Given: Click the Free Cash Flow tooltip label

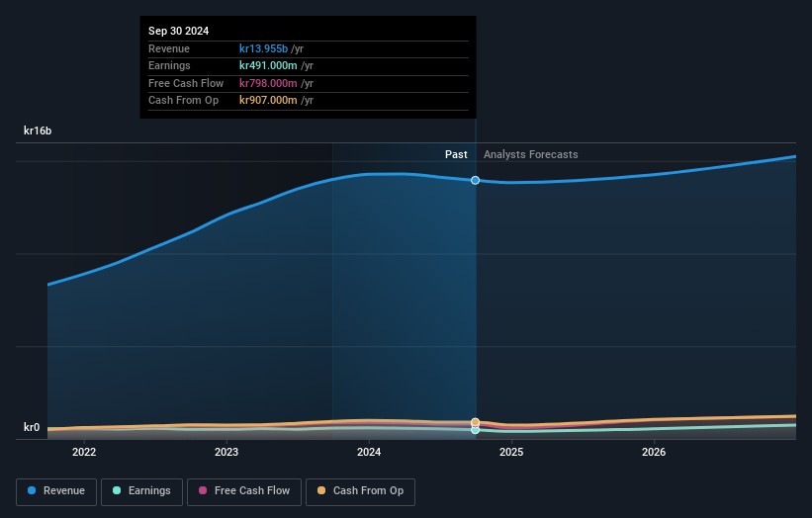Looking at the screenshot, I should click(186, 83).
